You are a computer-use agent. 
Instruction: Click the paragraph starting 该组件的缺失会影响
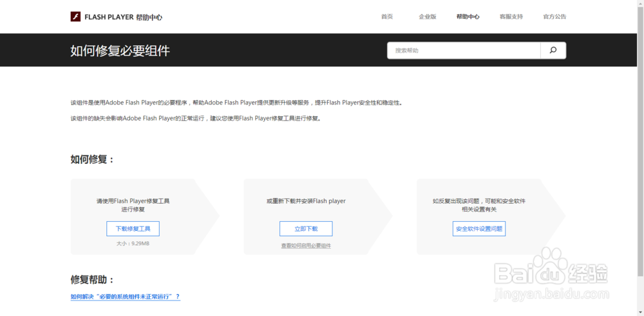196,119
